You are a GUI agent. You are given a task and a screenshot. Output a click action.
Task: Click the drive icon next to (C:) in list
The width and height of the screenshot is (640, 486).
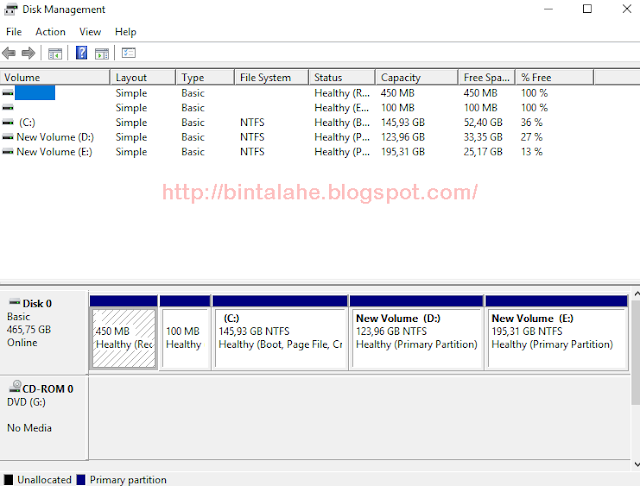pyautogui.click(x=8, y=122)
